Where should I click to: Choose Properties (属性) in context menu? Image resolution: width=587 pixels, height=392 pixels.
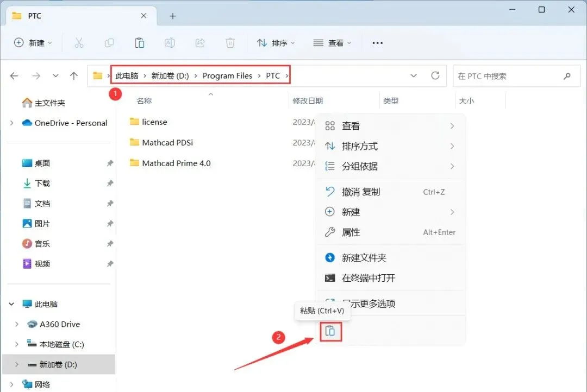click(390, 232)
